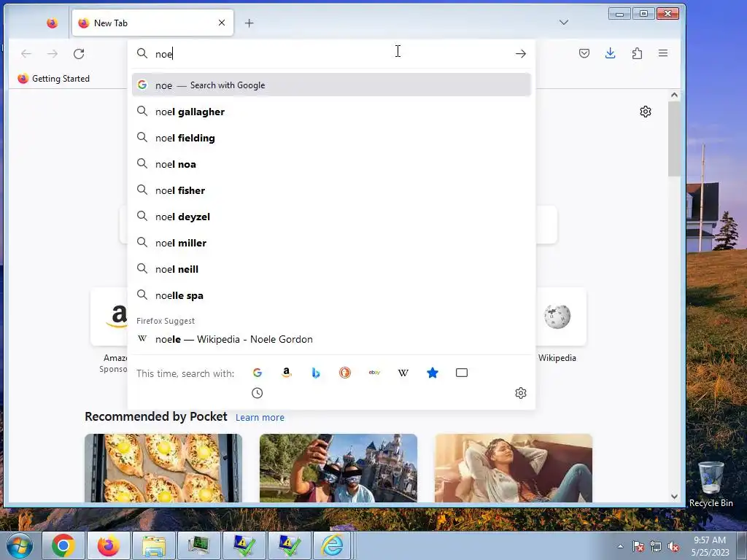Choose the 'noel miller' suggestion
The height and width of the screenshot is (560, 747).
[x=332, y=242]
